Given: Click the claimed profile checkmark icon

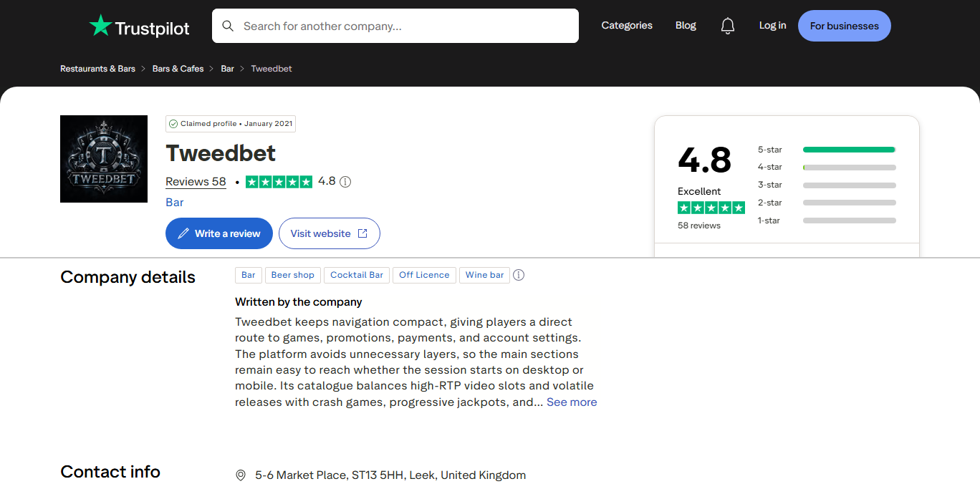Looking at the screenshot, I should click(173, 124).
